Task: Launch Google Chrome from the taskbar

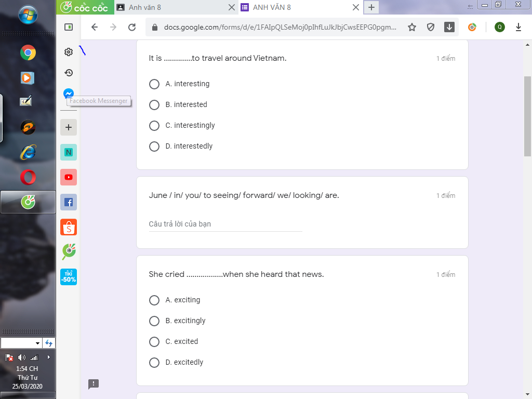Action: click(28, 52)
